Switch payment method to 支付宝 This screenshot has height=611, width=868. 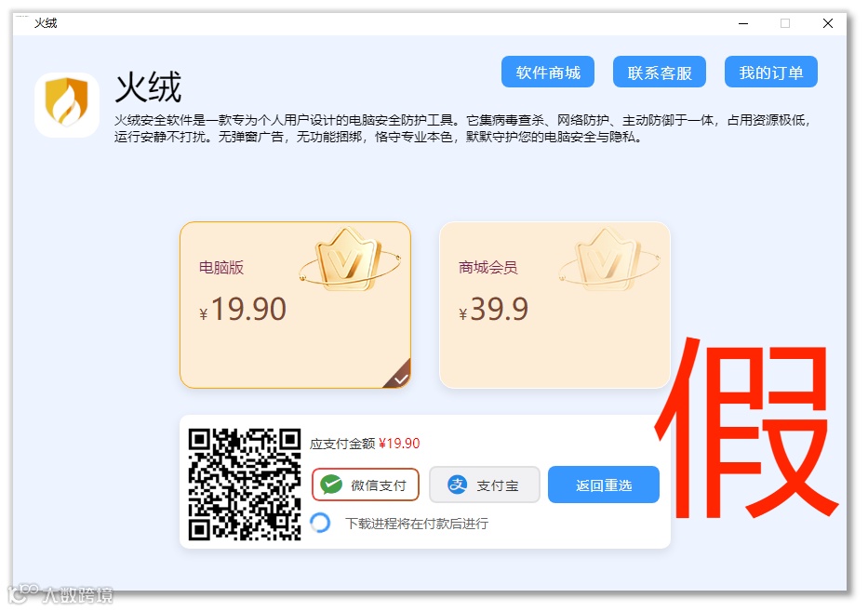(485, 485)
